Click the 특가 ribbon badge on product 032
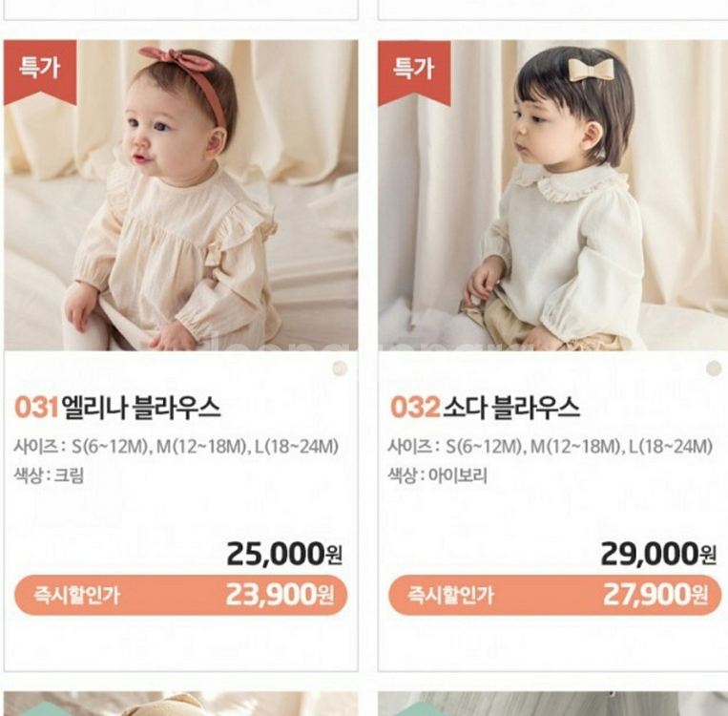 click(414, 73)
